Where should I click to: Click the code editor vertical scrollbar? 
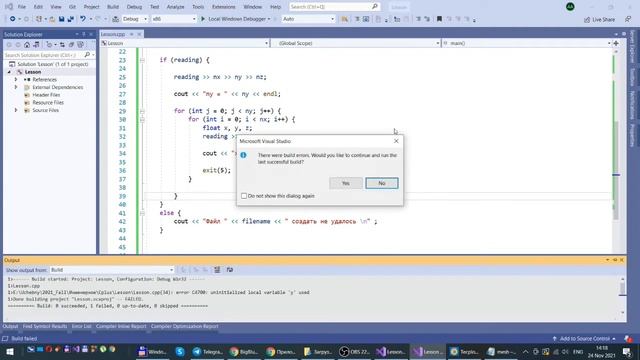(x=616, y=151)
